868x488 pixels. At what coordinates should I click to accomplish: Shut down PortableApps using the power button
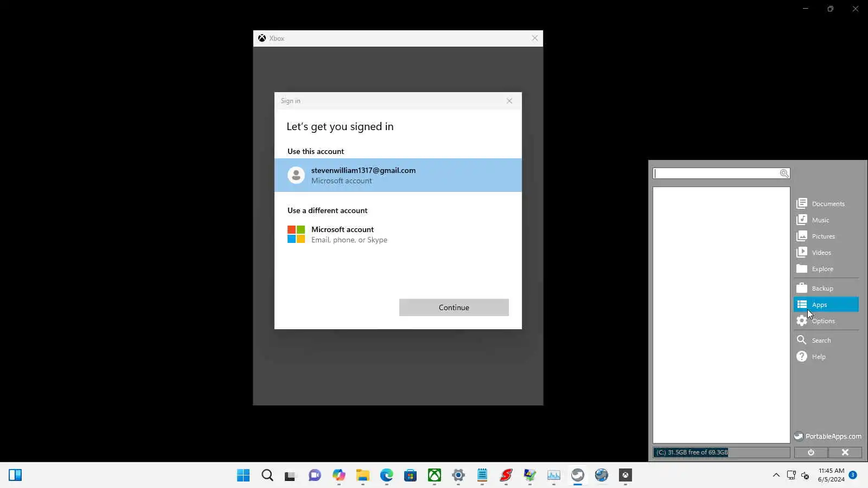811,452
